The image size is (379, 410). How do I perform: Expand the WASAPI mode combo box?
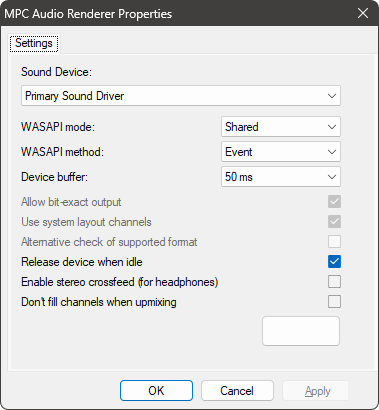pos(281,127)
